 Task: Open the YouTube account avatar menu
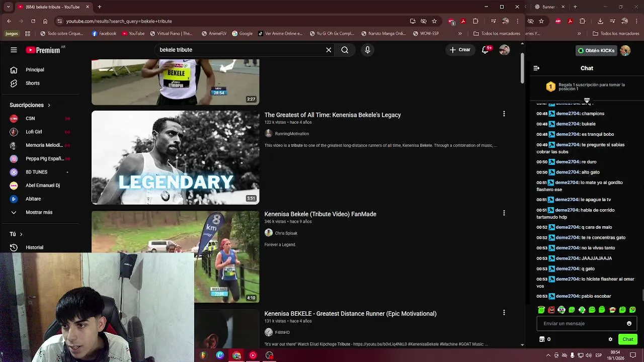pyautogui.click(x=504, y=50)
